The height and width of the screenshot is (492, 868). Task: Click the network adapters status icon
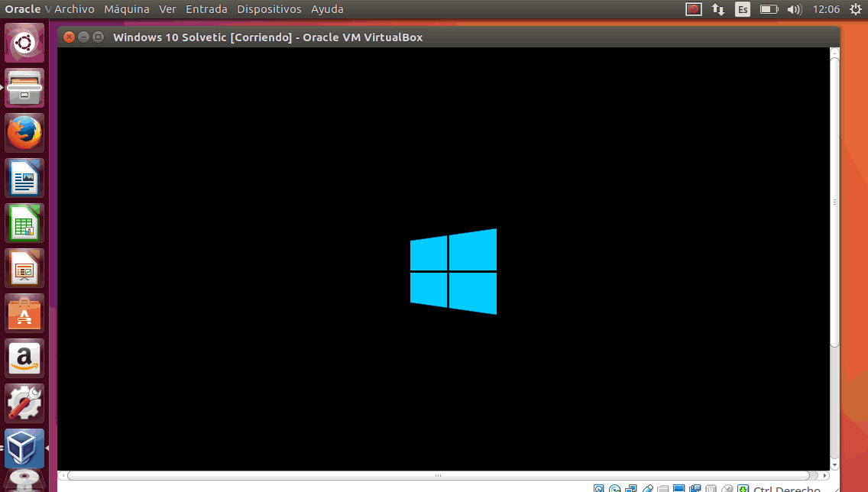(631, 489)
